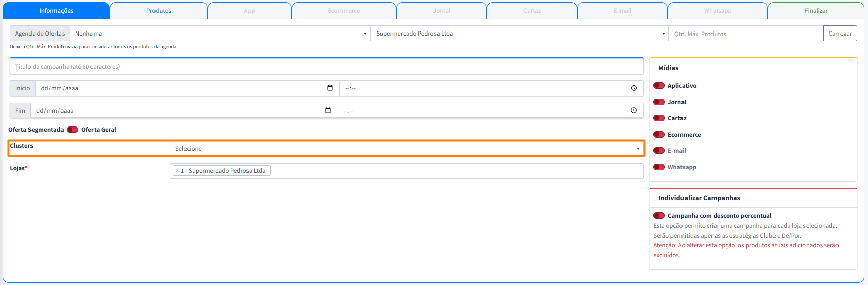Open the Agenda de Ofertas dropdown
The width and height of the screenshot is (868, 285).
220,34
